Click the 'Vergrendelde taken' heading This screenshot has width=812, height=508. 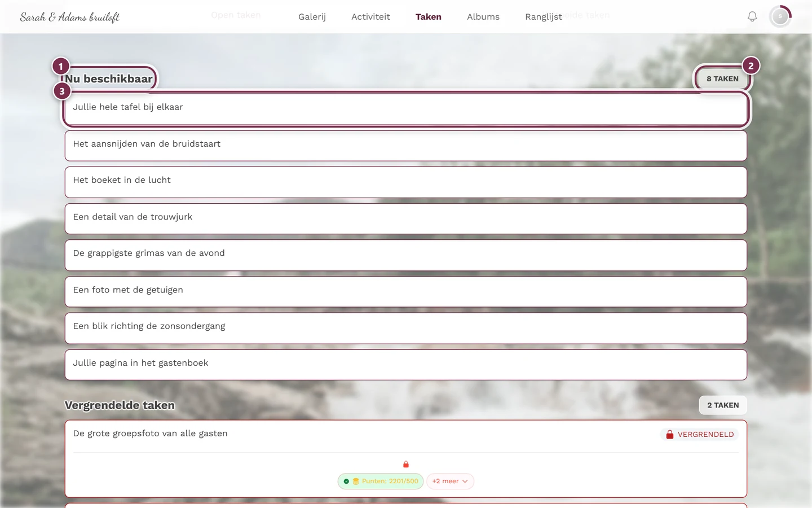click(x=120, y=405)
